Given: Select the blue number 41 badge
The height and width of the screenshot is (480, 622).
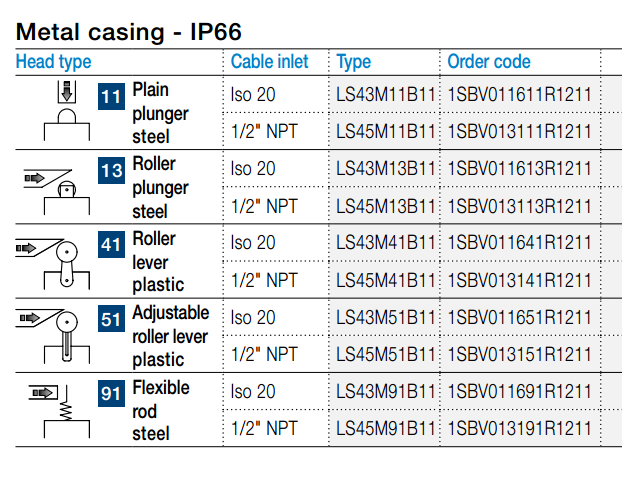Looking at the screenshot, I should coord(111,244).
